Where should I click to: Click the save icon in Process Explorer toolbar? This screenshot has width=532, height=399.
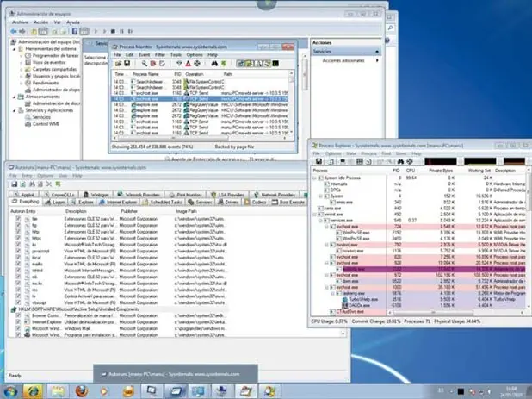(x=319, y=162)
